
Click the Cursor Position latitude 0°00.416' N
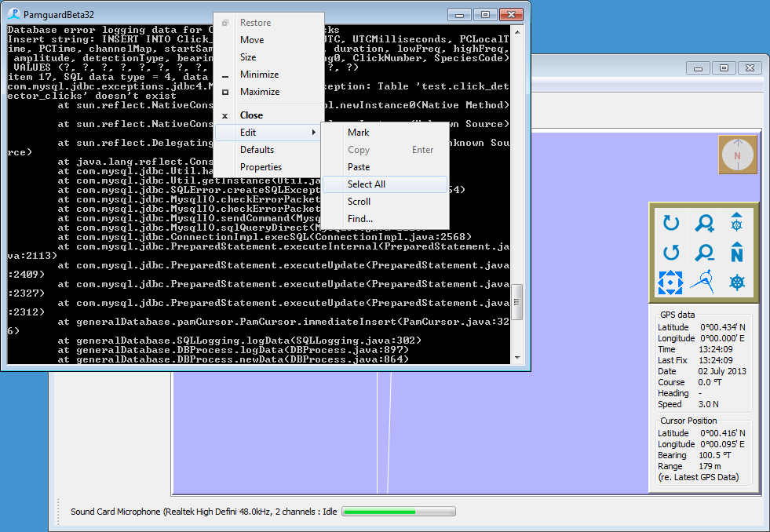point(722,433)
